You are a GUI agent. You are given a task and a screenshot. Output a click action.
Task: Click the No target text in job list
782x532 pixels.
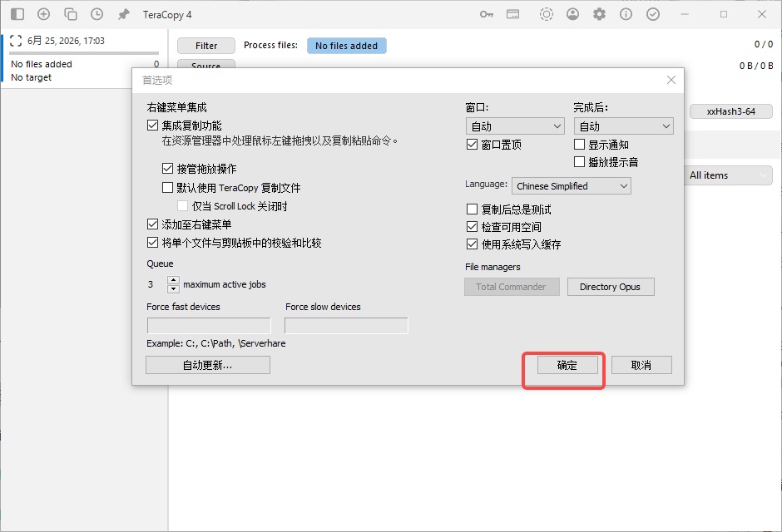pyautogui.click(x=31, y=77)
